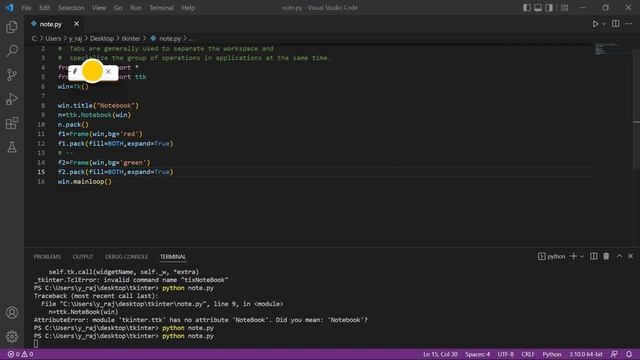
Task: Toggle the bottom panel layout icon
Action: (538, 8)
